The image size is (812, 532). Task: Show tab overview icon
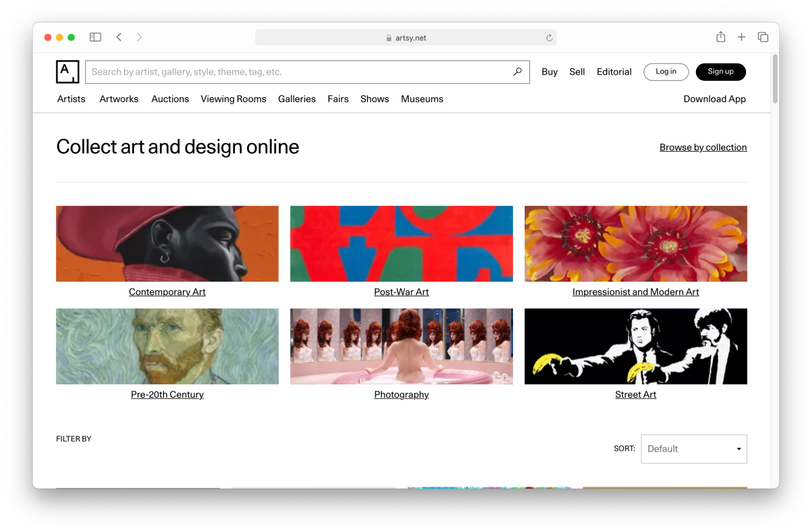[763, 37]
